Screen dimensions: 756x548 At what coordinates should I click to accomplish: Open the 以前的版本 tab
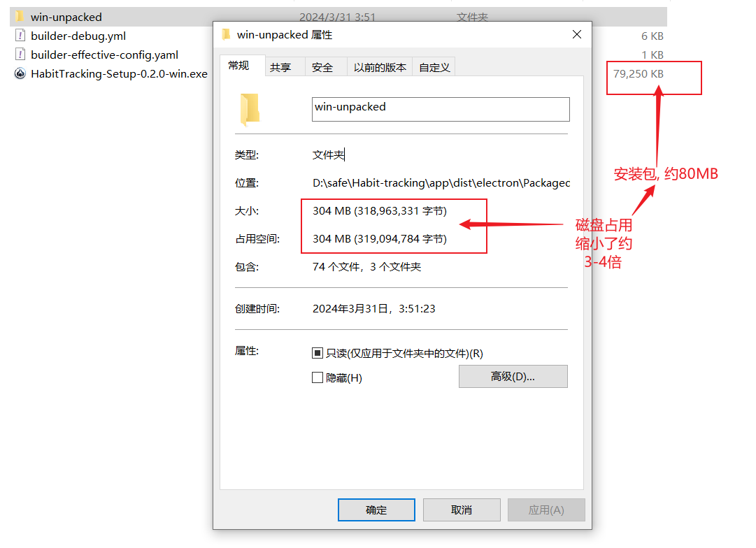(x=380, y=68)
